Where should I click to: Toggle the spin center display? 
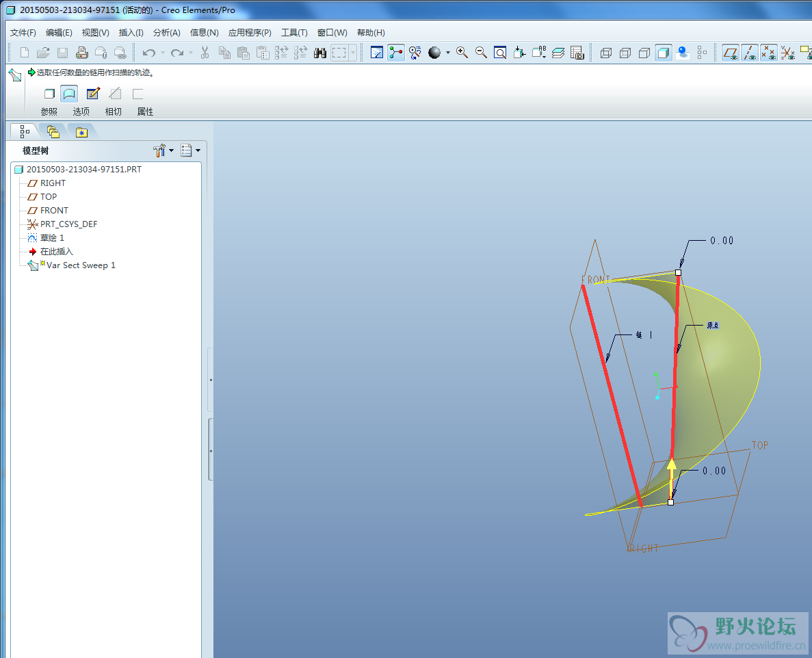pyautogui.click(x=396, y=52)
